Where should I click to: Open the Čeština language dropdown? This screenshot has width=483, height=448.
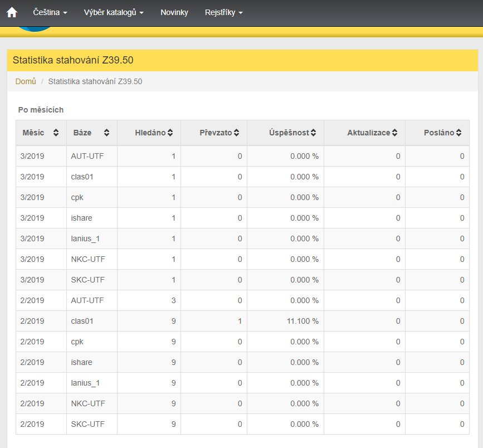[x=50, y=12]
